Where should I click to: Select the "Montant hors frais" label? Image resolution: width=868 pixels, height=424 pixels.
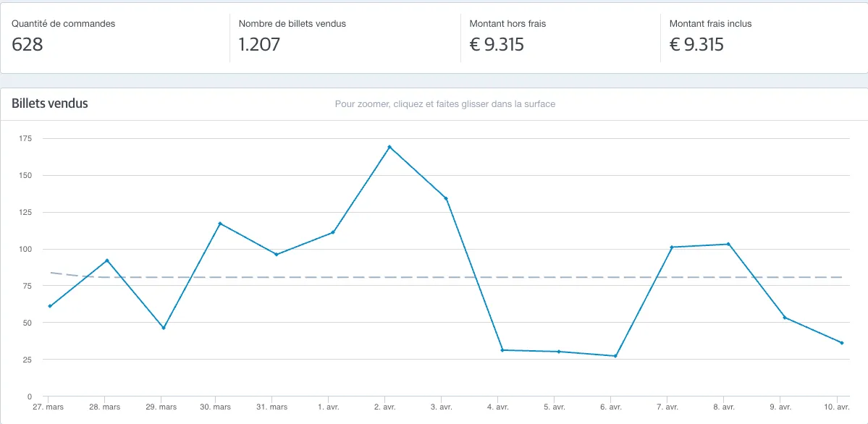tap(507, 24)
